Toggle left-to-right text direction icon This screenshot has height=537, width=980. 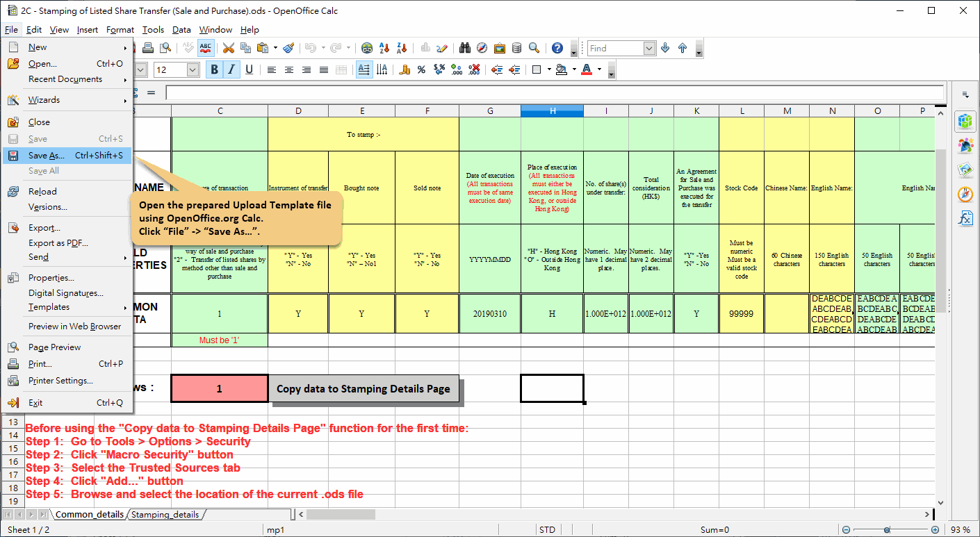(364, 69)
